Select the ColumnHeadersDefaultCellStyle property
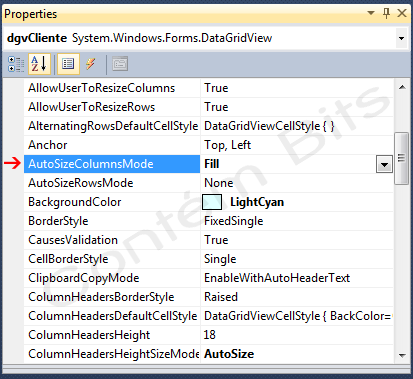The height and width of the screenshot is (379, 413). (112, 316)
